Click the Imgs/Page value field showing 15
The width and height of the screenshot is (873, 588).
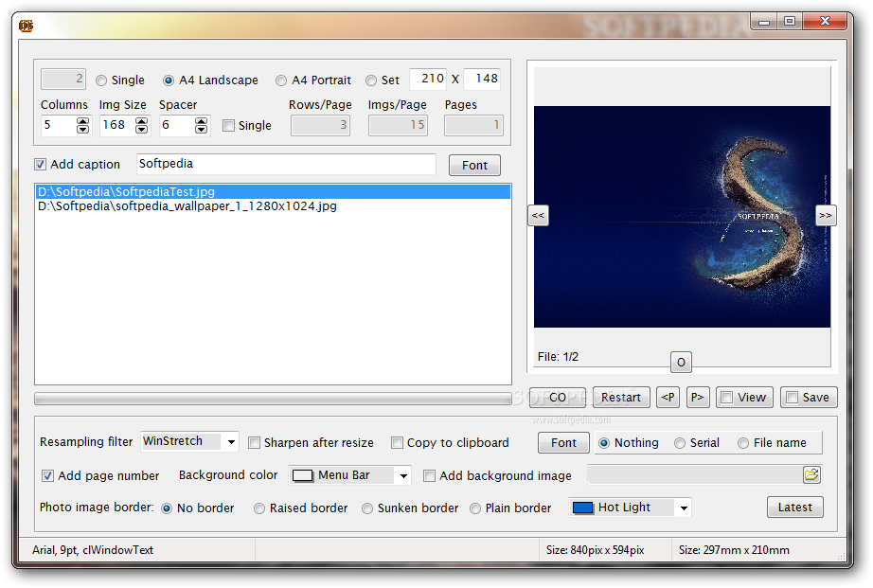coord(398,125)
